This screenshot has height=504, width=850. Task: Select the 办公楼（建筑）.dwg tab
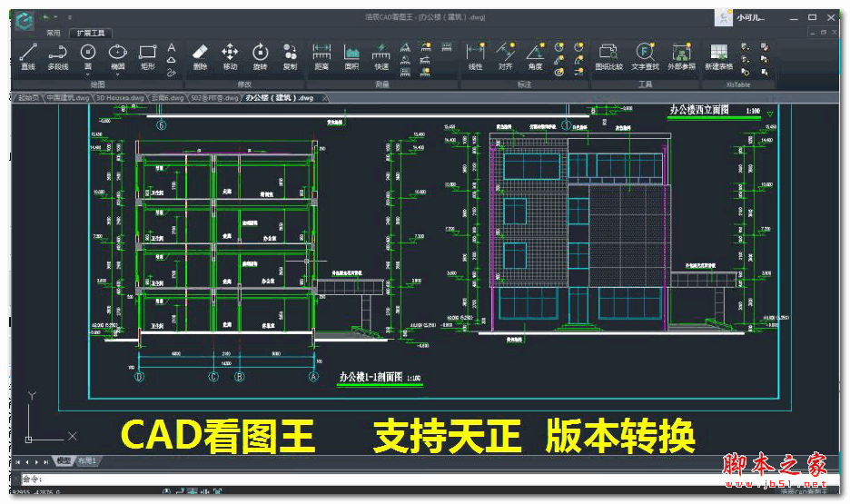click(279, 98)
